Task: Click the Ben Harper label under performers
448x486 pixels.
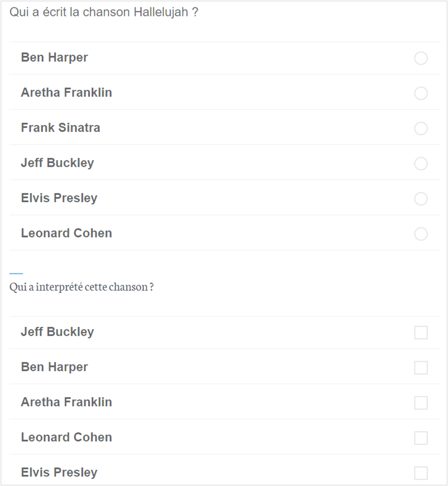Action: point(54,367)
